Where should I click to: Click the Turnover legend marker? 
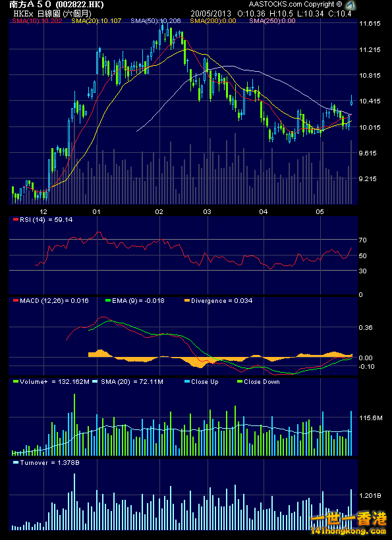[15, 462]
